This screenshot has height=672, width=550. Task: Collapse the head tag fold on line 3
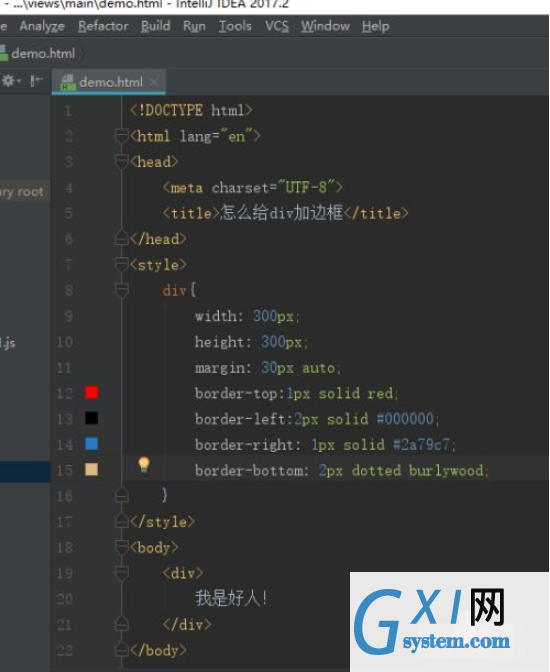click(122, 162)
